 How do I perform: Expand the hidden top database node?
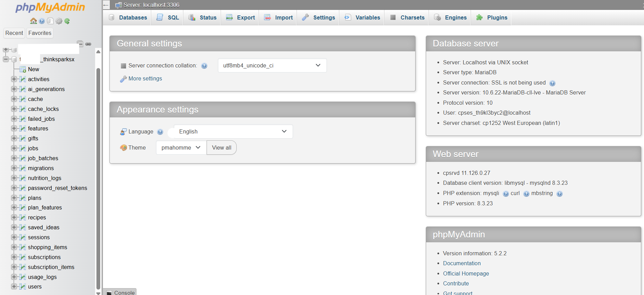coord(6,50)
